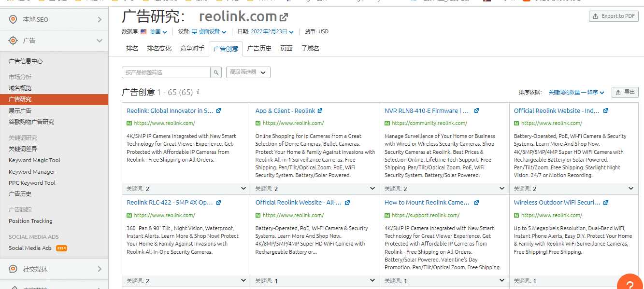Select 广告研究 in the sidebar
The image size is (644, 289).
coord(54,99)
